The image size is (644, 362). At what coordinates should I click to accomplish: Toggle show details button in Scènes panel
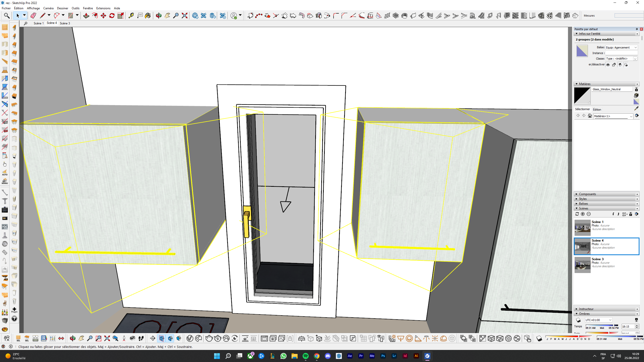tap(631, 214)
